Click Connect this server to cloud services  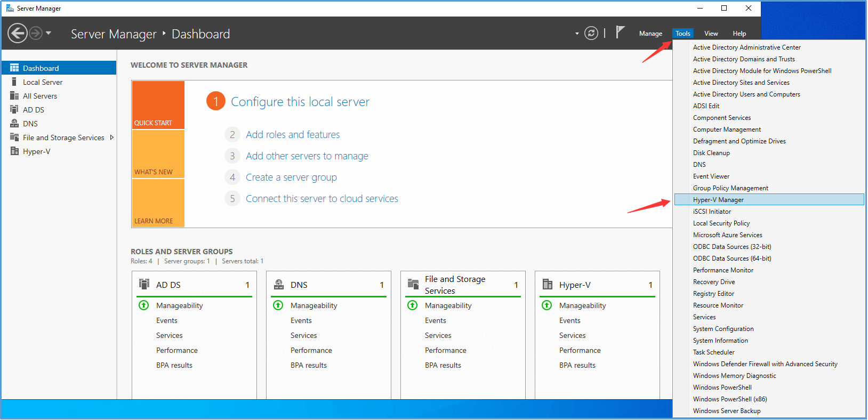click(x=322, y=199)
